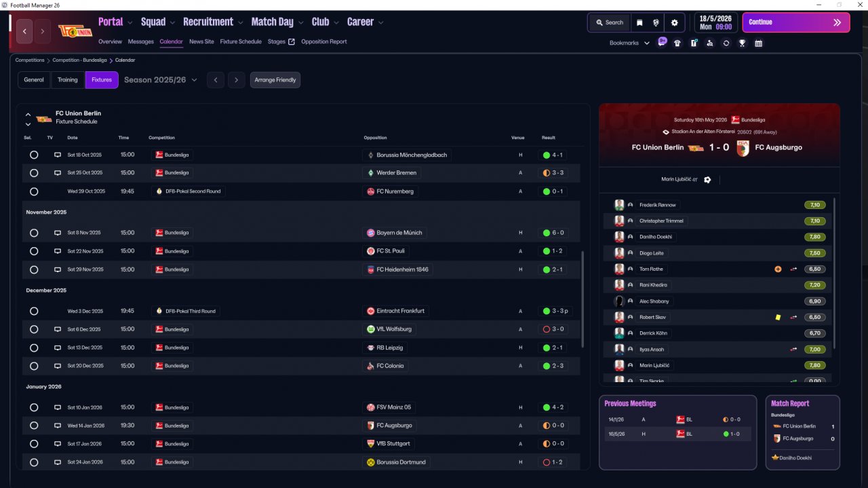Click the fixture list vertical scrollbar
868x488 pixels.
(583, 299)
